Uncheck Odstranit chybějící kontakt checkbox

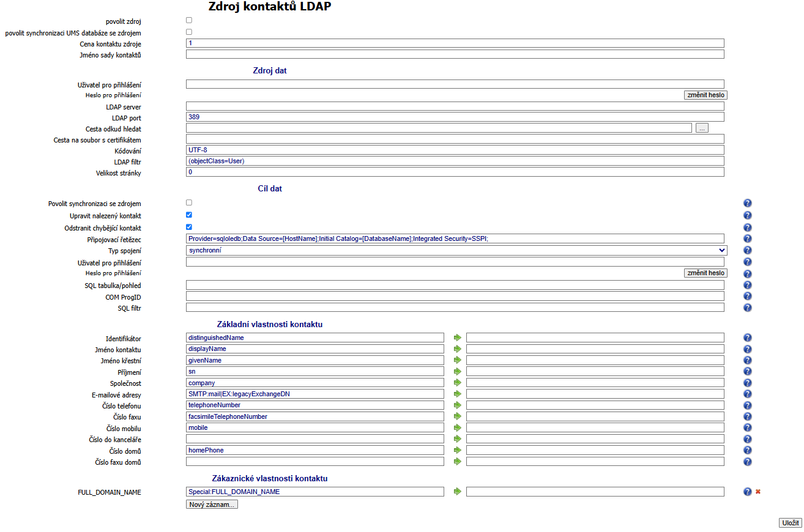(189, 227)
